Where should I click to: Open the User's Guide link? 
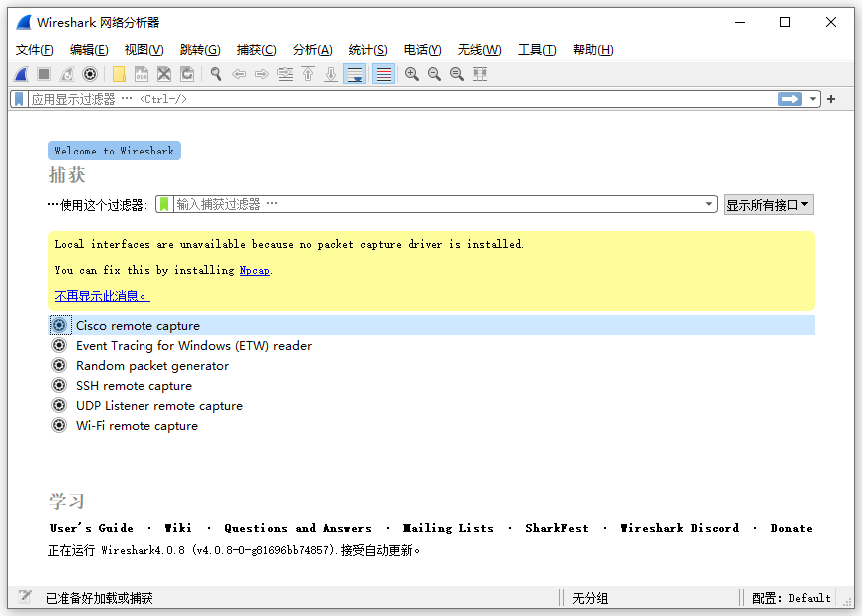[x=92, y=528]
